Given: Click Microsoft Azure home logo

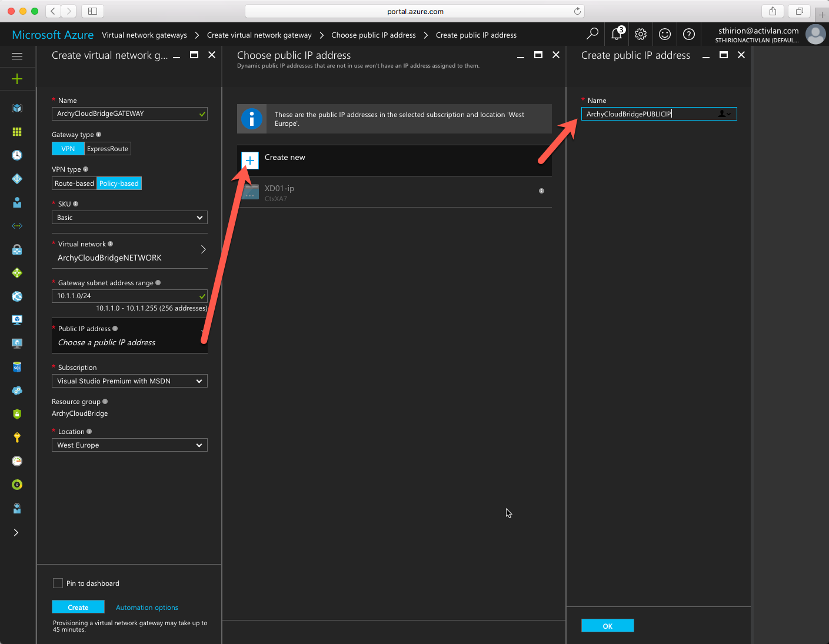Looking at the screenshot, I should click(x=52, y=35).
